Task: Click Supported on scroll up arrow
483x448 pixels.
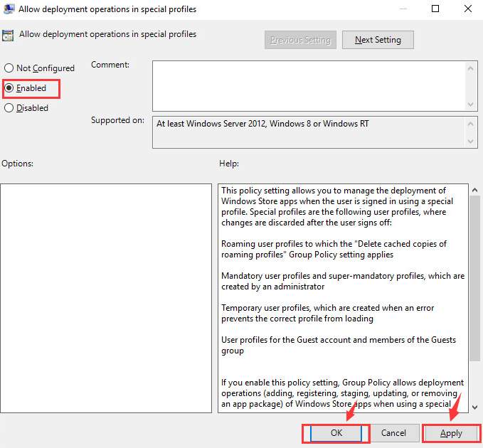Action: coord(470,124)
